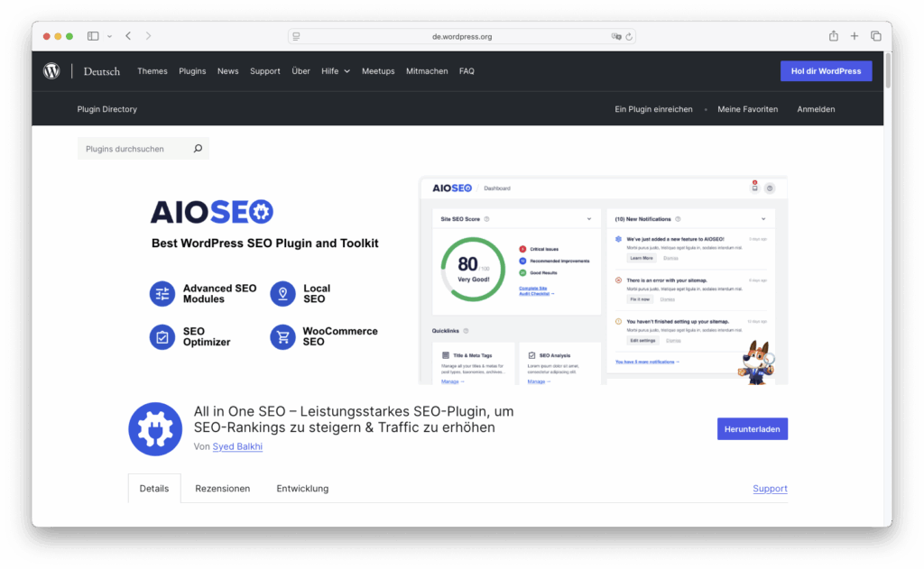This screenshot has width=924, height=569.
Task: Click the AIOSEO banner logo
Action: click(x=211, y=212)
